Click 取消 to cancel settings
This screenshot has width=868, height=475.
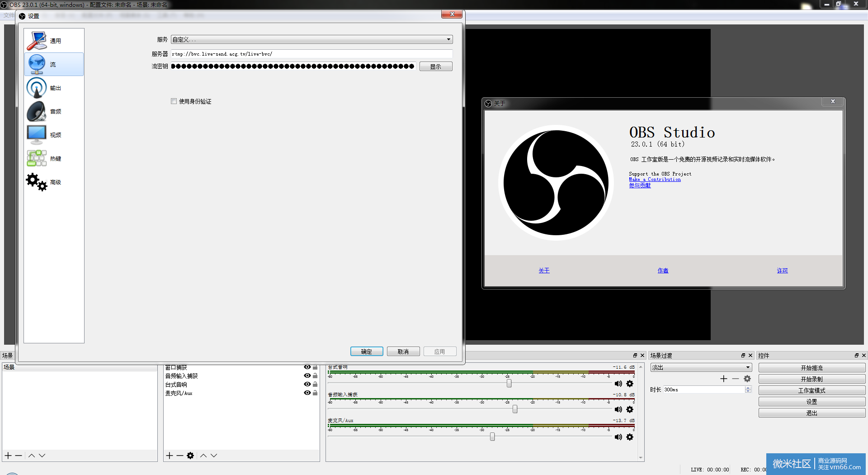pyautogui.click(x=403, y=351)
